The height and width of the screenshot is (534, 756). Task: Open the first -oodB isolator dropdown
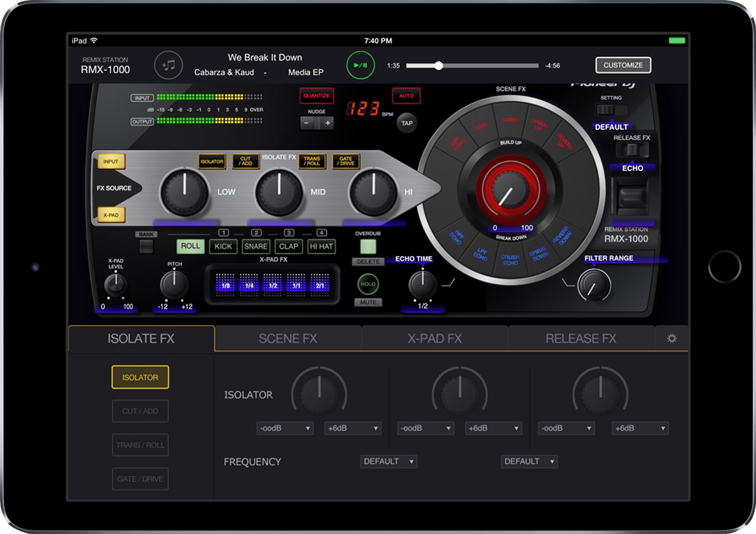(284, 428)
